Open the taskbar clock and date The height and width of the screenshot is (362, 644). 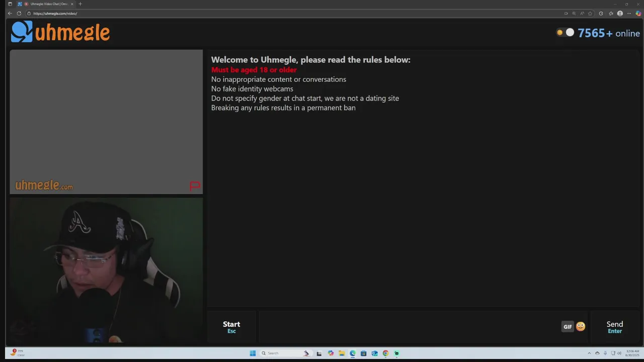coord(632,353)
